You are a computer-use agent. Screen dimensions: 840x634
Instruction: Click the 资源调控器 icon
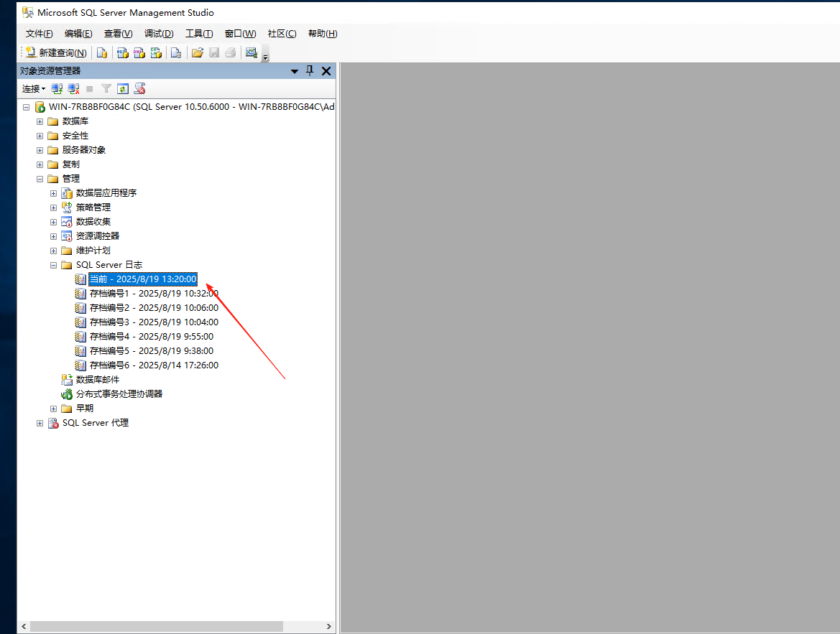point(67,236)
